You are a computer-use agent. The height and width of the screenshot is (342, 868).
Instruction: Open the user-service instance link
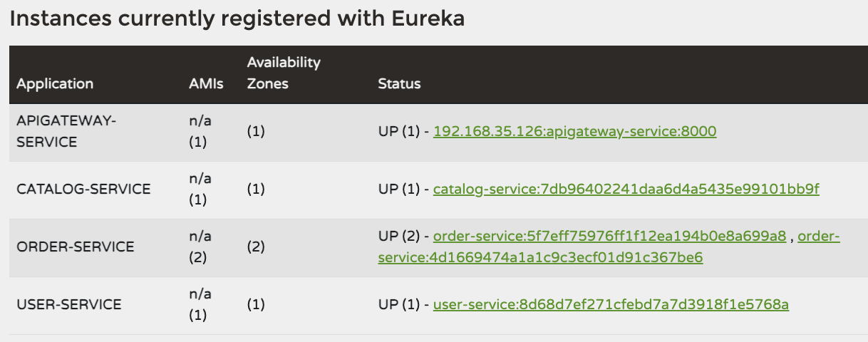(x=611, y=305)
